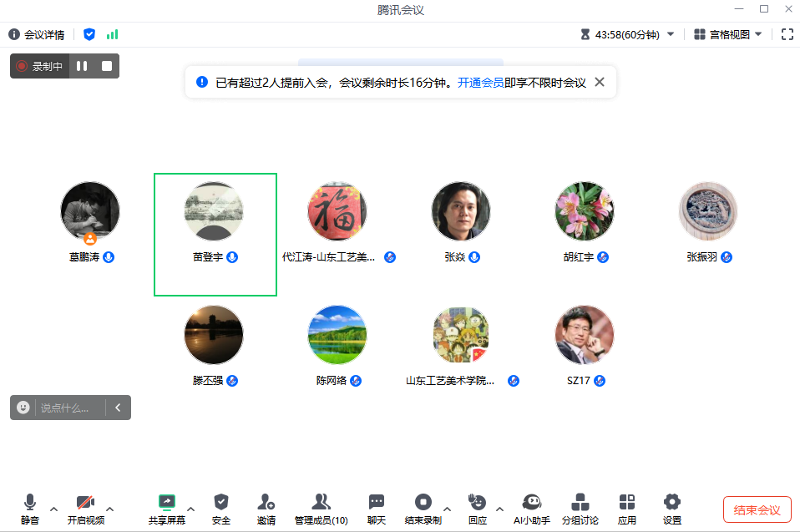Screen dimensions: 800x532
Task: Click muted mic icon beside SZ17
Action: tap(600, 381)
